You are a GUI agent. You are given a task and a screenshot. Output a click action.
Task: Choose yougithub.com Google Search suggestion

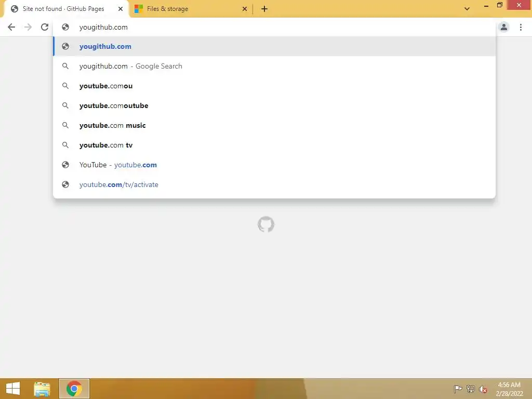pyautogui.click(x=274, y=66)
